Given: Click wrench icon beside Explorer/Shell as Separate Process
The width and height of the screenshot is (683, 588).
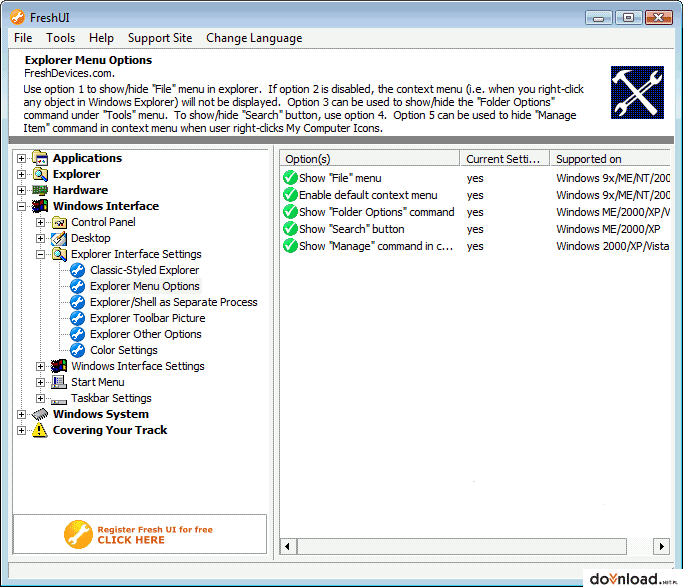Looking at the screenshot, I should (78, 302).
